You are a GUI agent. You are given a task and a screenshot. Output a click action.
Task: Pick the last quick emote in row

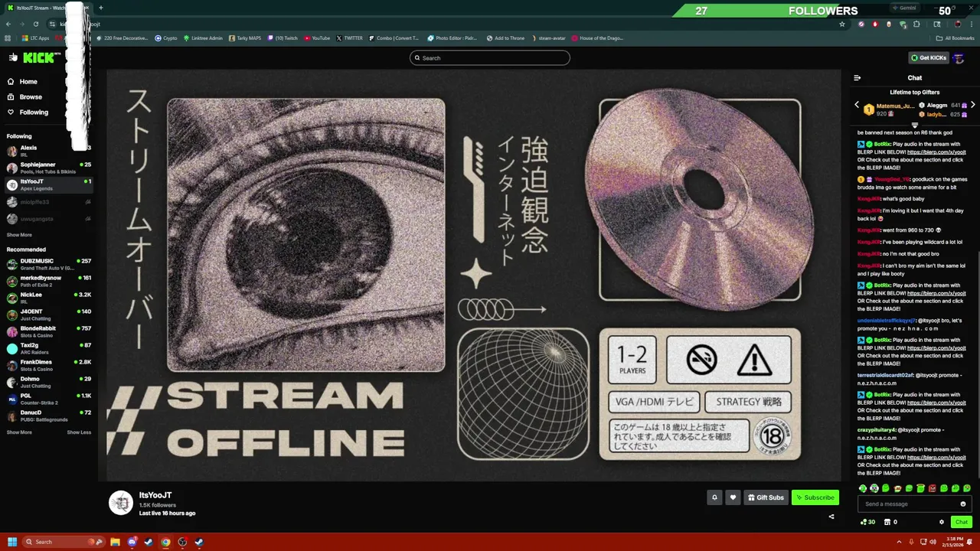967,488
